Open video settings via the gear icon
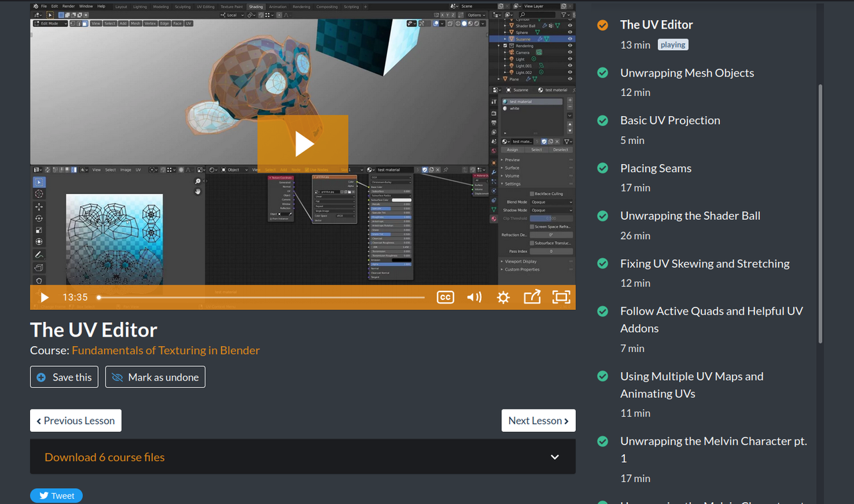The image size is (854, 504). pos(503,297)
